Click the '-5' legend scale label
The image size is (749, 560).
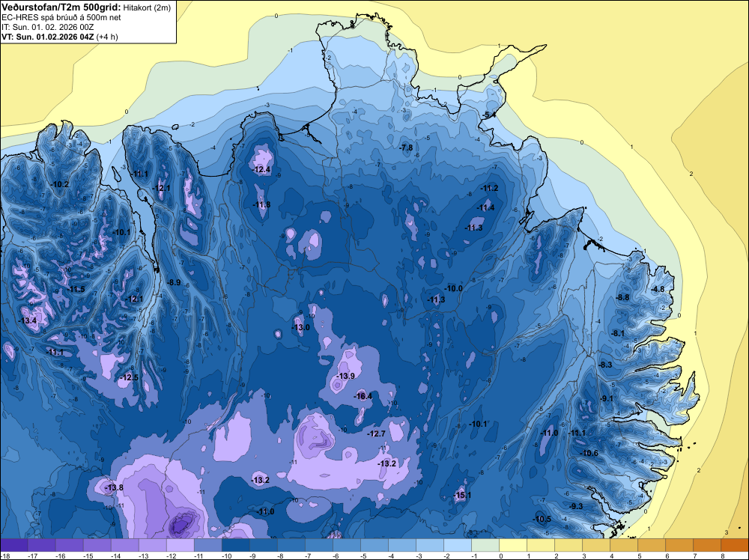(363, 556)
